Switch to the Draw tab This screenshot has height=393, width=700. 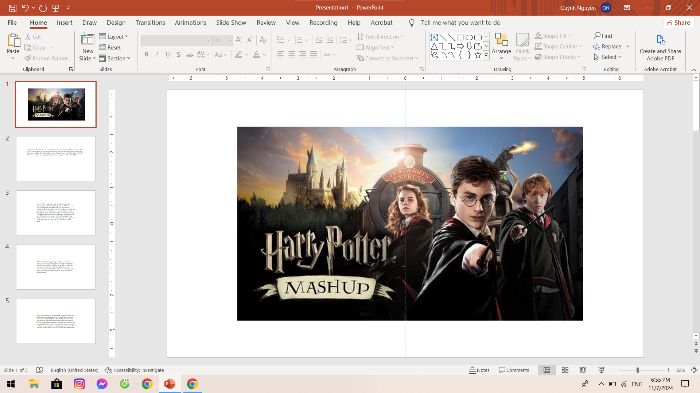point(89,22)
